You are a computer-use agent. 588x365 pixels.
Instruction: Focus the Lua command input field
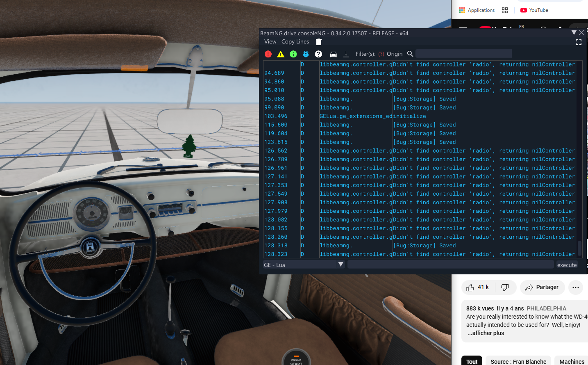451,265
